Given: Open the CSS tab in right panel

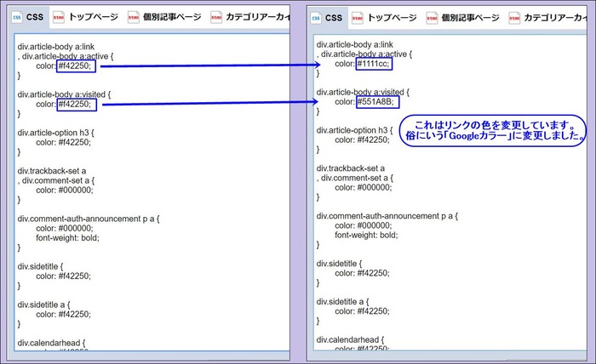Looking at the screenshot, I should [327, 18].
